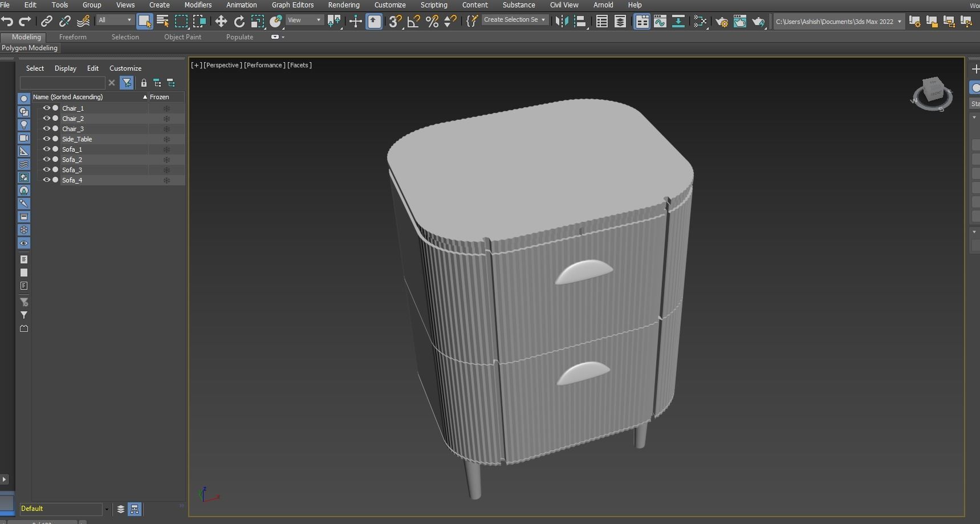Select Sofa_3 in the Scene Explorer list
The width and height of the screenshot is (980, 524).
click(72, 170)
